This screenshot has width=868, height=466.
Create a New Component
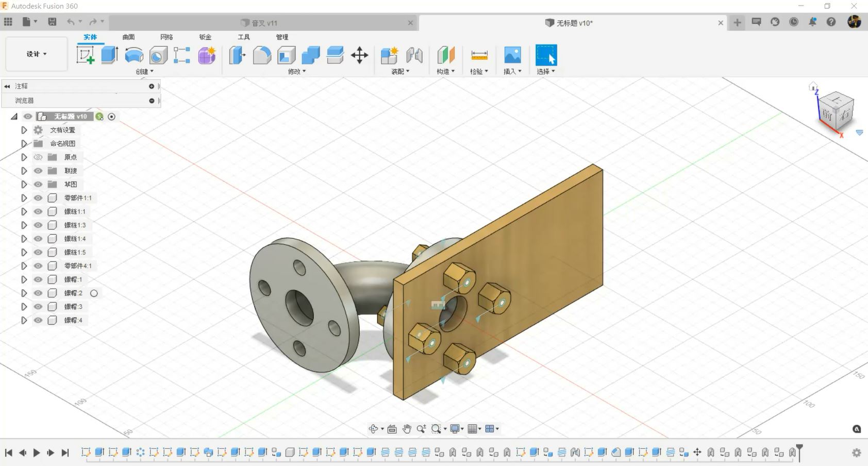point(390,55)
